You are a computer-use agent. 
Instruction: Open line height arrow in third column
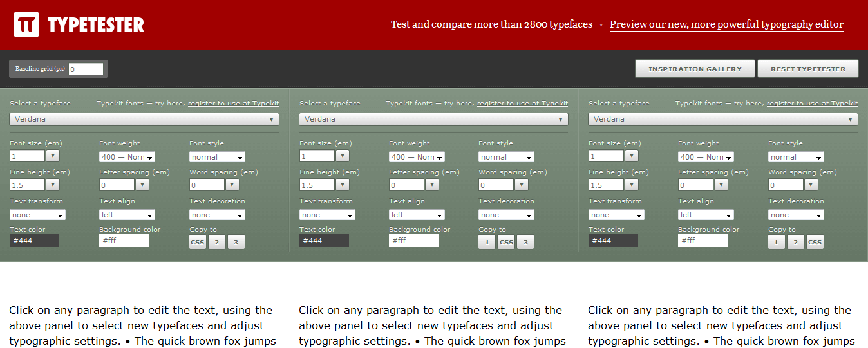coord(632,185)
